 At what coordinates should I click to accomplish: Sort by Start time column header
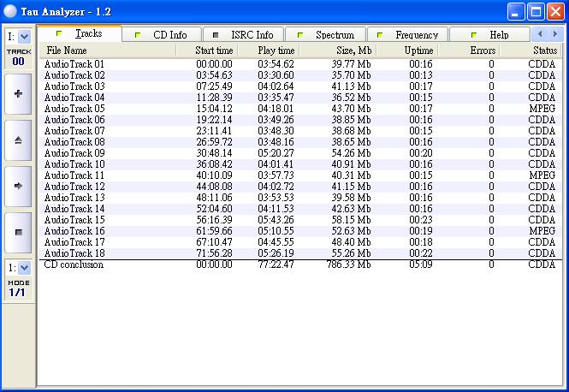207,50
